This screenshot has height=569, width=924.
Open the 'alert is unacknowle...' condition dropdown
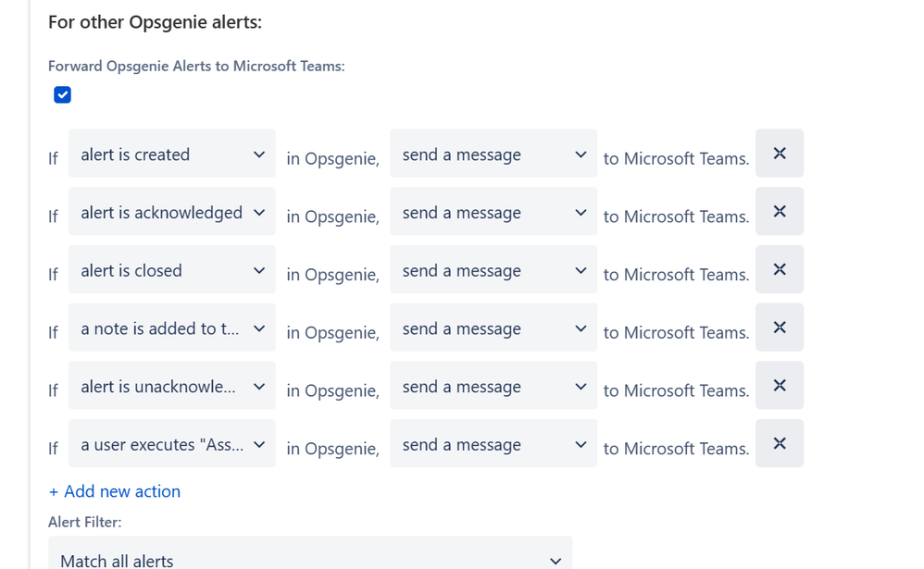click(172, 385)
